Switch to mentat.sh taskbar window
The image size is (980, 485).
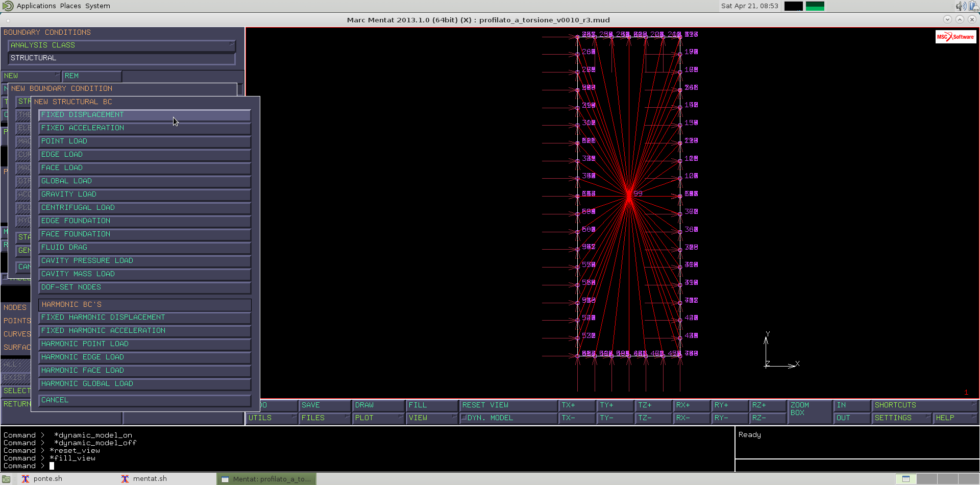(166, 479)
